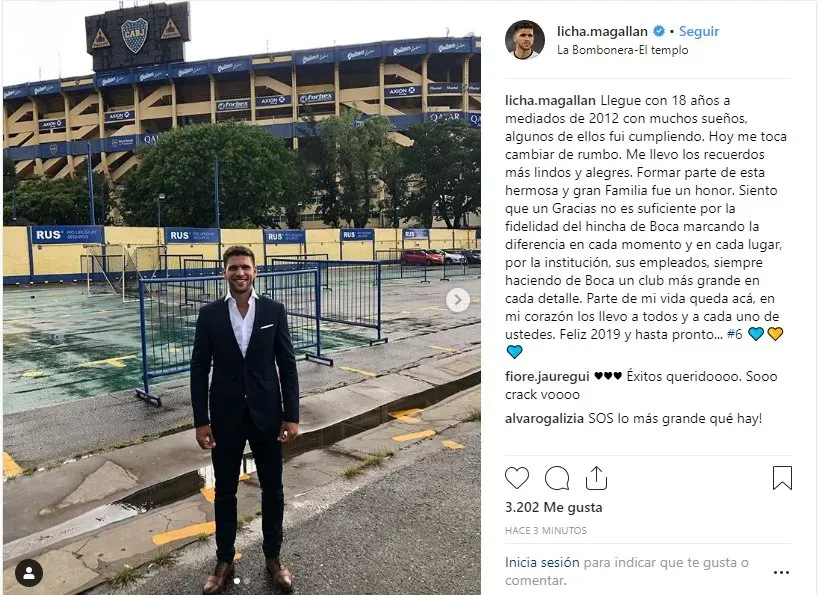Click the tagged people icon on the photo
The width and height of the screenshot is (819, 595).
[x=29, y=573]
